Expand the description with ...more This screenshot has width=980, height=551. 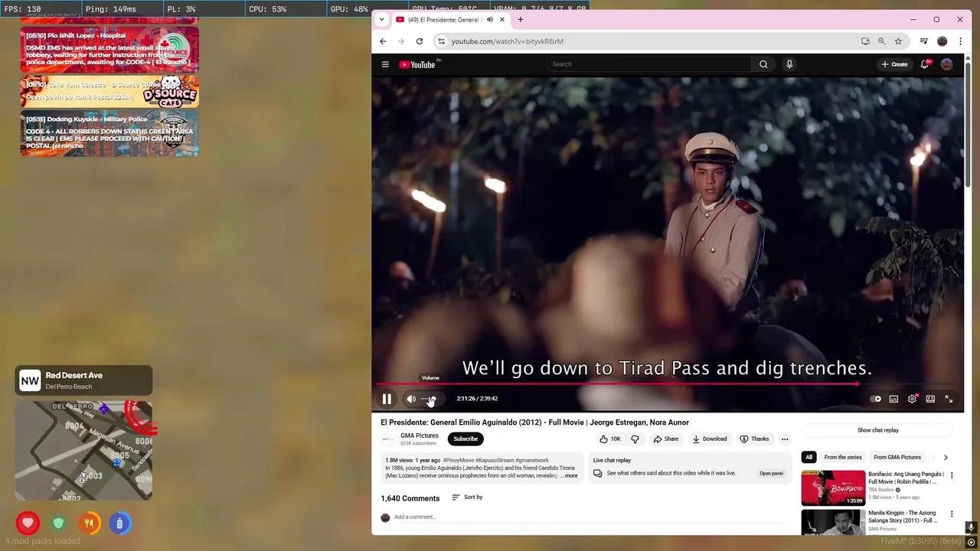pos(569,476)
